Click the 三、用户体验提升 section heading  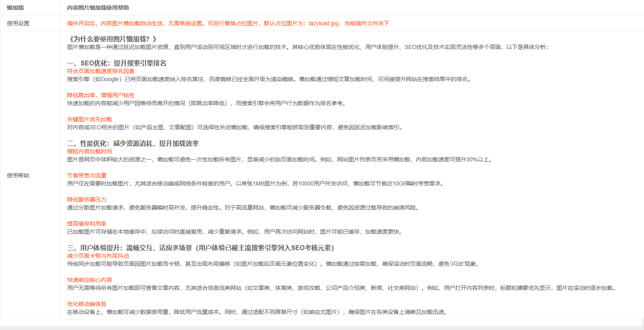[x=200, y=248]
